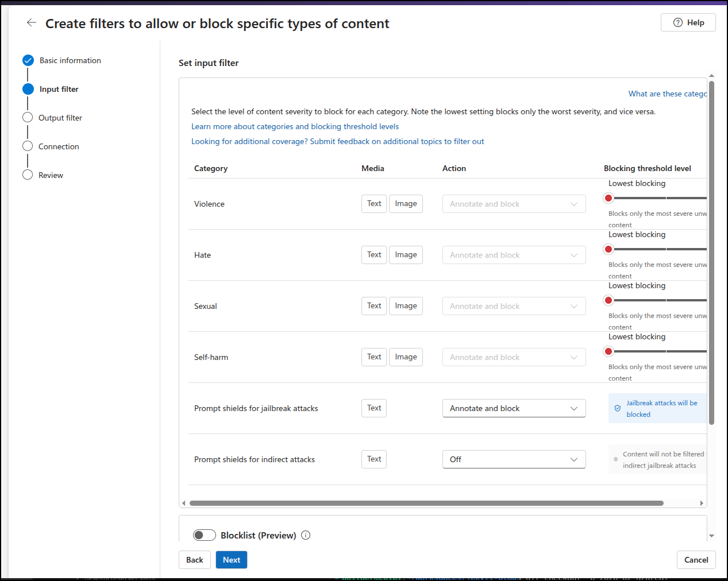Select the Input filter step
The width and height of the screenshot is (728, 581).
59,89
